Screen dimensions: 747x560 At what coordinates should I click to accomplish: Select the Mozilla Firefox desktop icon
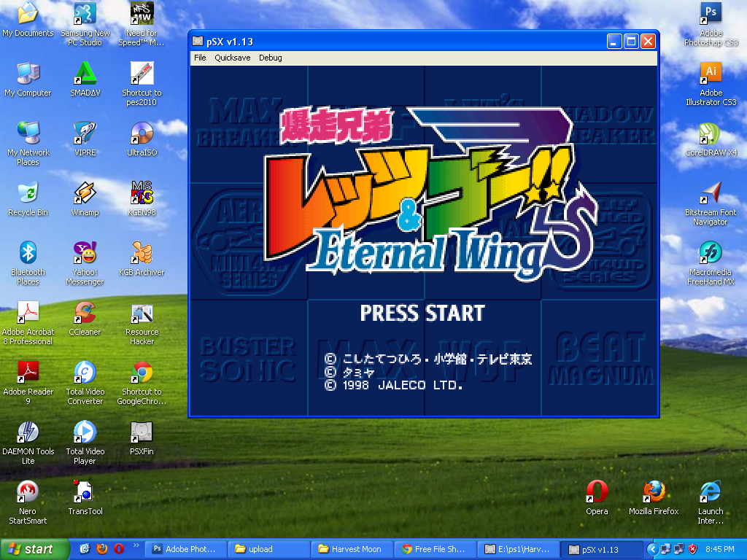point(654,497)
